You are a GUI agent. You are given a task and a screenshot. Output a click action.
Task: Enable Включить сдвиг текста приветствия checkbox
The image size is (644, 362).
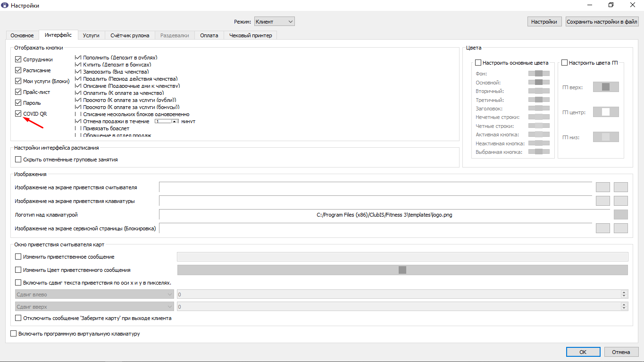[18, 283]
